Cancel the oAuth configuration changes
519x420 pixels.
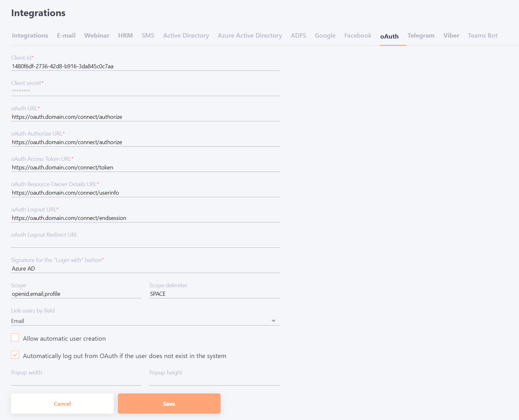point(62,404)
